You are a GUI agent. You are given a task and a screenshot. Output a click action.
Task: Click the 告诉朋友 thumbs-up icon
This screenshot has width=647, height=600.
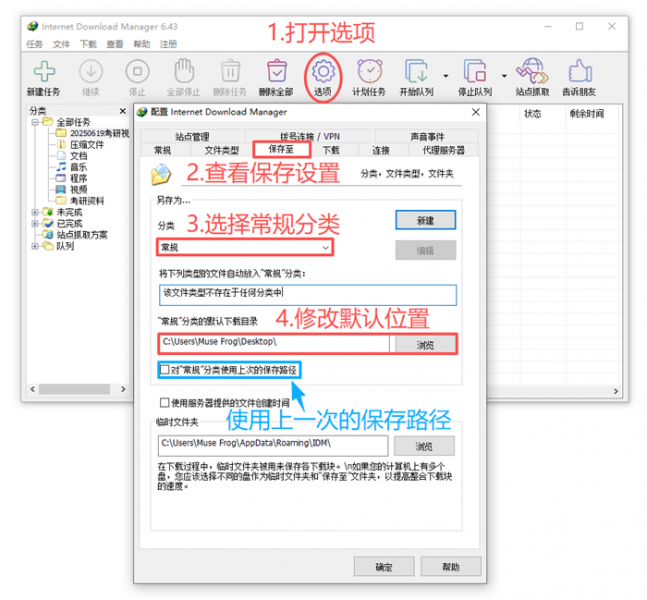click(x=580, y=71)
